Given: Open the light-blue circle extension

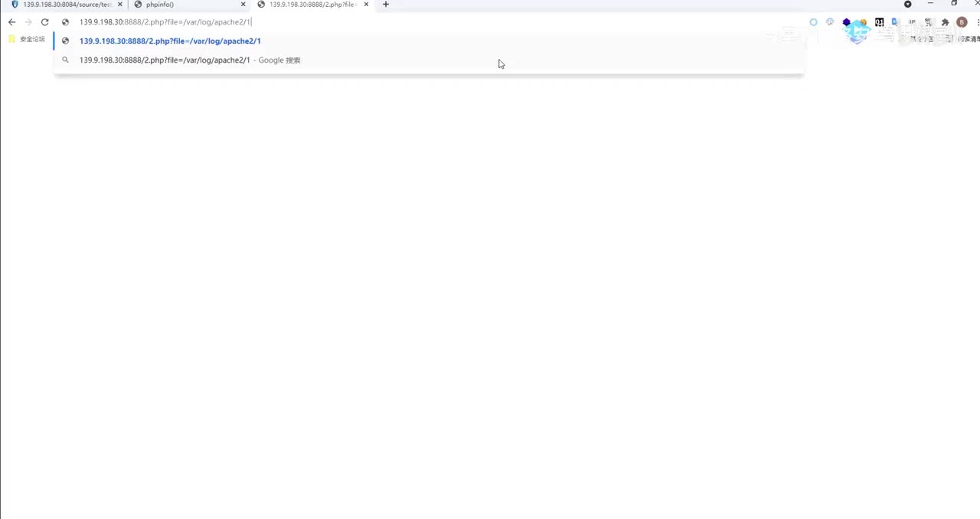Looking at the screenshot, I should coord(813,22).
